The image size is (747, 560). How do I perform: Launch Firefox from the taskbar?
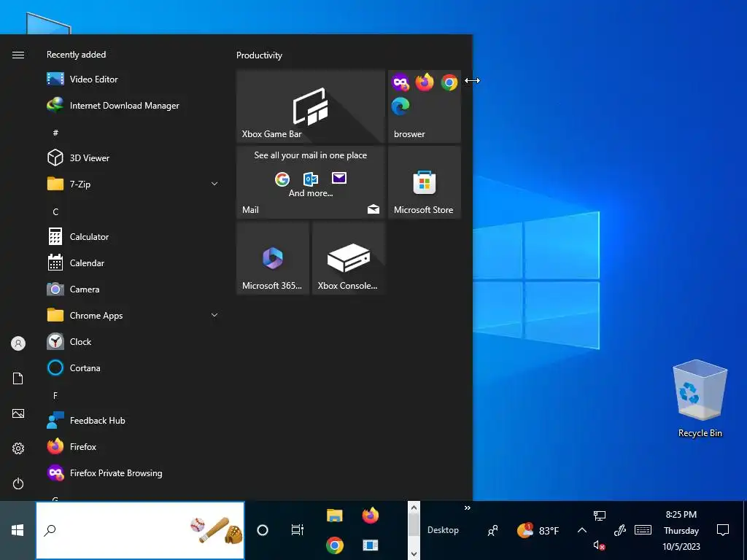coord(370,516)
